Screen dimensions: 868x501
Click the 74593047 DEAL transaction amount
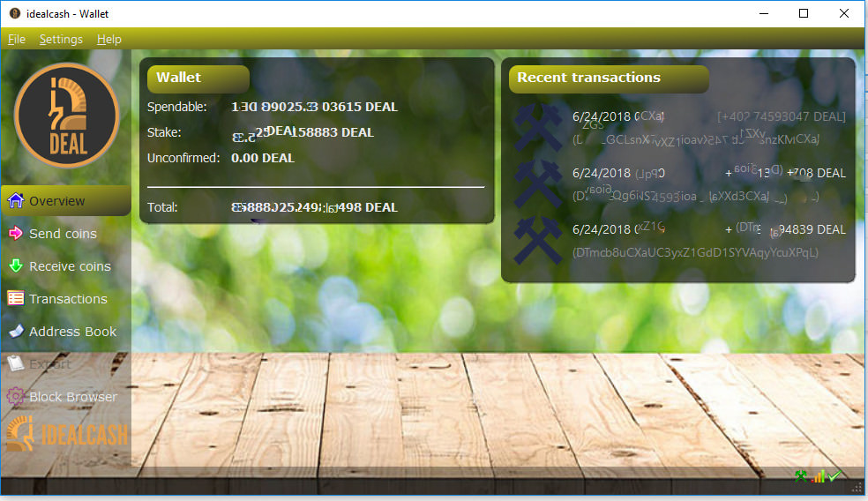click(x=782, y=116)
